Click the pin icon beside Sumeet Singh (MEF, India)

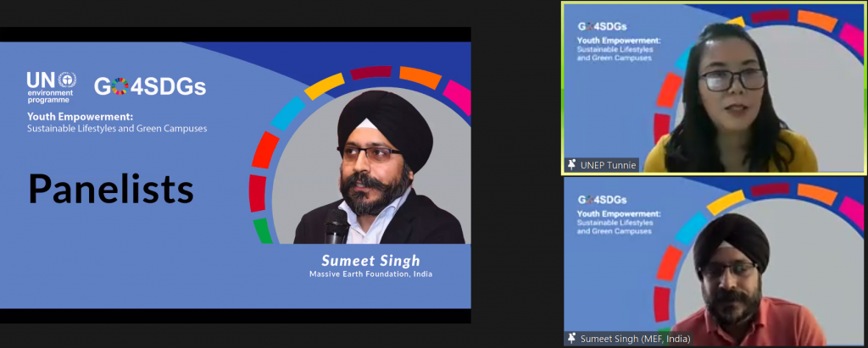tap(572, 338)
